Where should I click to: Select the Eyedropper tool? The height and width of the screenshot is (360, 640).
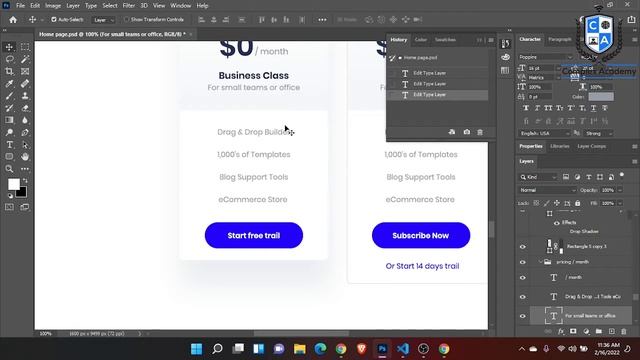click(9, 84)
